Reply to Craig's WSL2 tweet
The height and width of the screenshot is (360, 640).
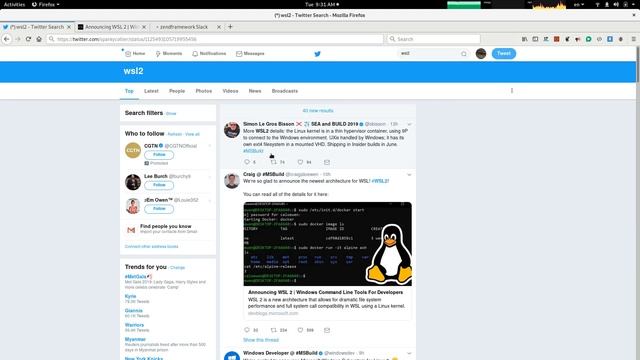pyautogui.click(x=247, y=330)
